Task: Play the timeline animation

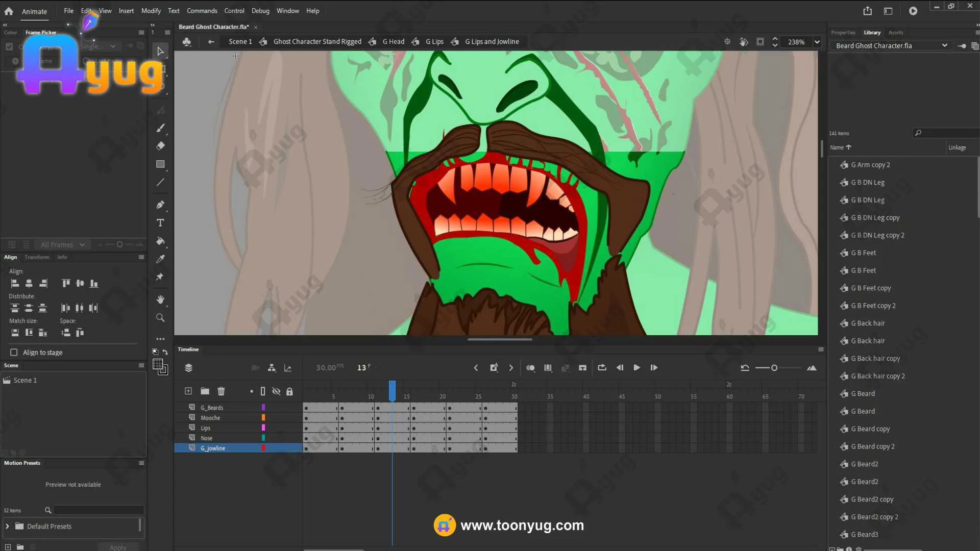Action: (636, 368)
